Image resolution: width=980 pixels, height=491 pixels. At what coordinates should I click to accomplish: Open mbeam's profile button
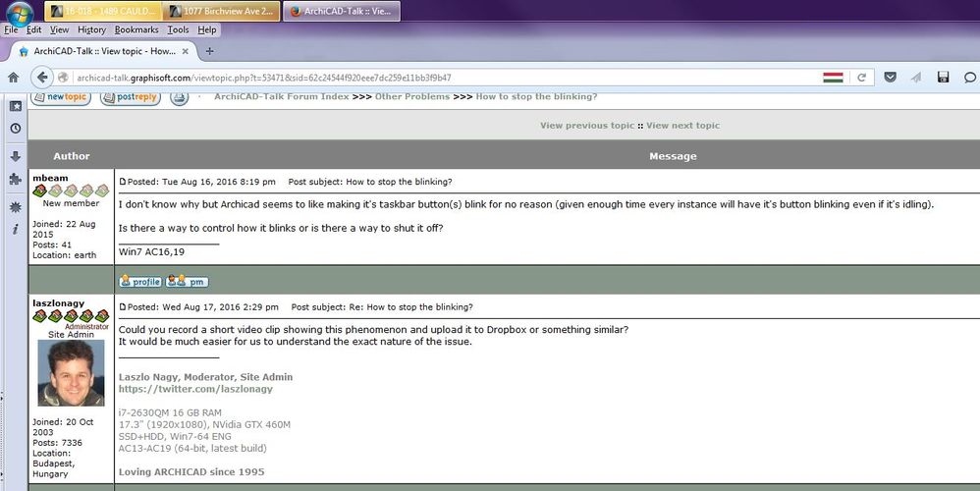(140, 282)
